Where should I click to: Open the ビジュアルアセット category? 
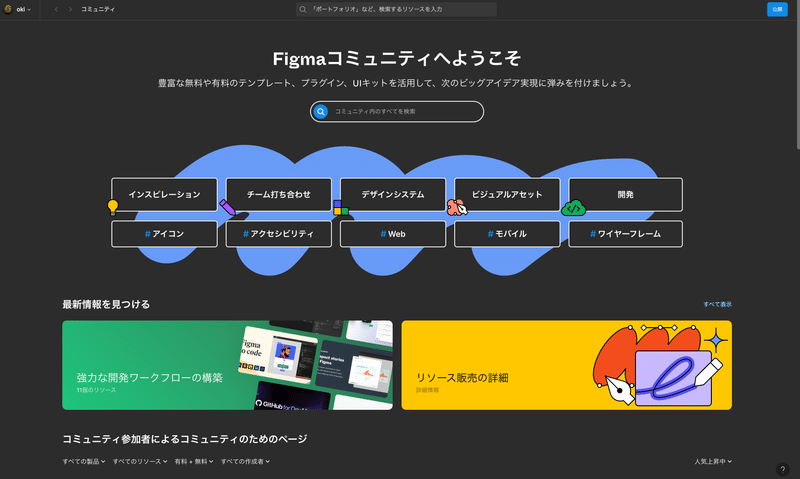click(507, 194)
